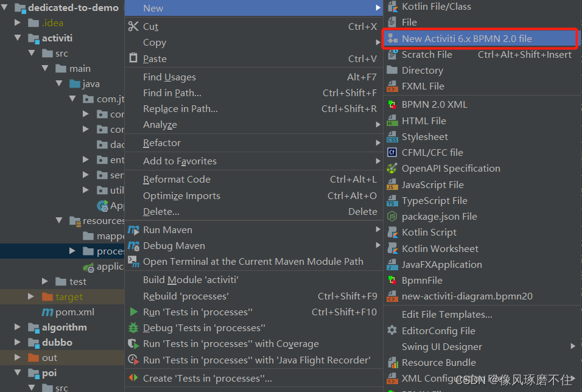Open the New submenu entry
This screenshot has height=392, width=582.
click(x=253, y=8)
